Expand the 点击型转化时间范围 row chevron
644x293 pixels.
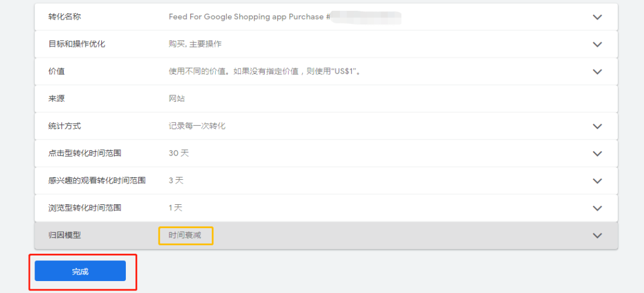(597, 154)
